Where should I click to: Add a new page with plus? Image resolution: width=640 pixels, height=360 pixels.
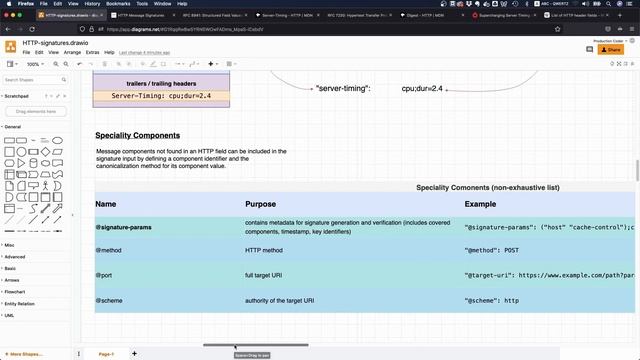(134, 353)
